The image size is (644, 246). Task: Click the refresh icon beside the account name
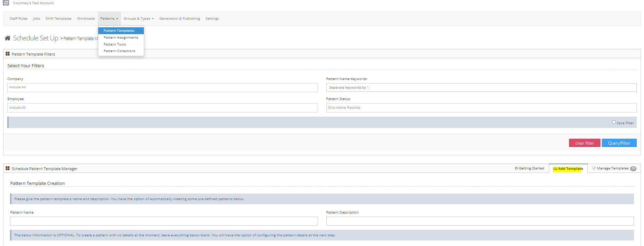6,3
